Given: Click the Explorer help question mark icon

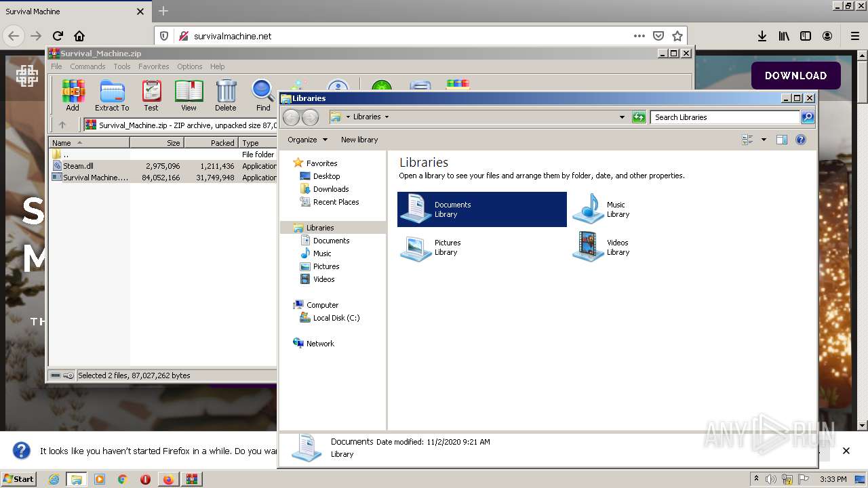Looking at the screenshot, I should (801, 140).
